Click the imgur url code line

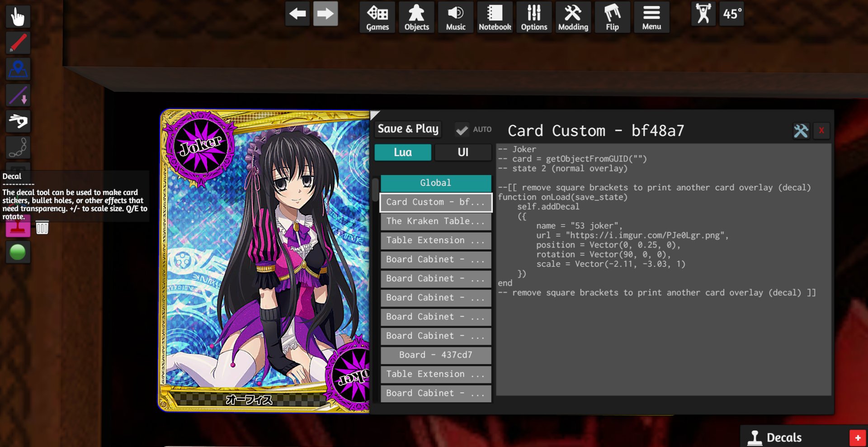pyautogui.click(x=632, y=235)
